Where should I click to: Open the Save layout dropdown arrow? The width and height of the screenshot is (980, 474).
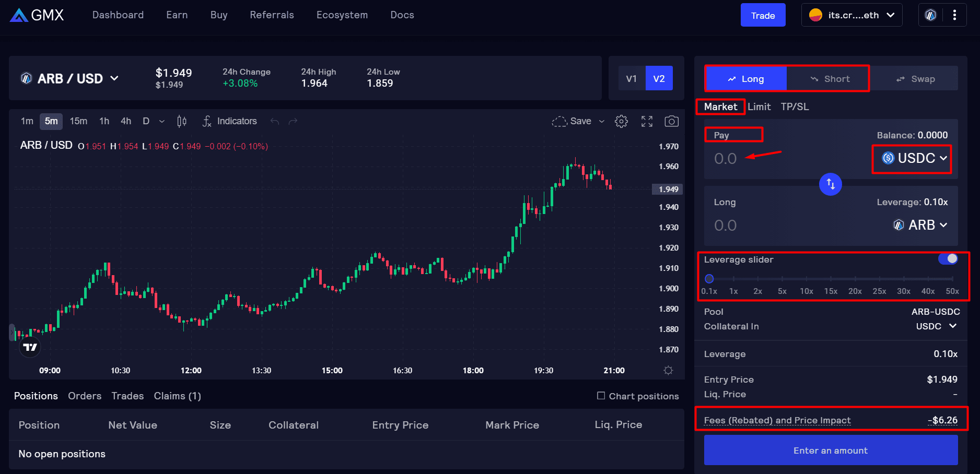pos(601,121)
